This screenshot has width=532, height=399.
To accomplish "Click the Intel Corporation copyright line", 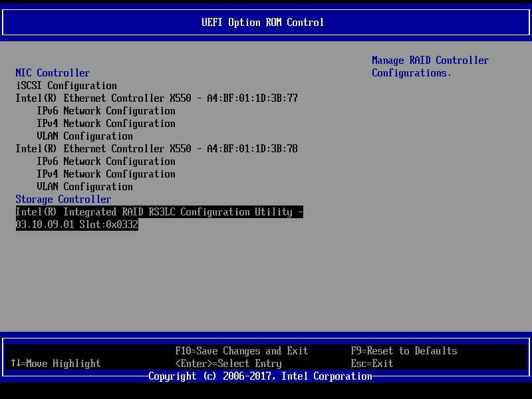I will point(260,376).
